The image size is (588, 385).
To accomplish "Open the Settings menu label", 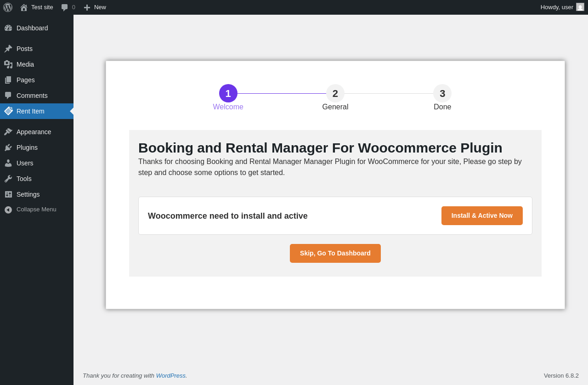I will click(x=28, y=194).
